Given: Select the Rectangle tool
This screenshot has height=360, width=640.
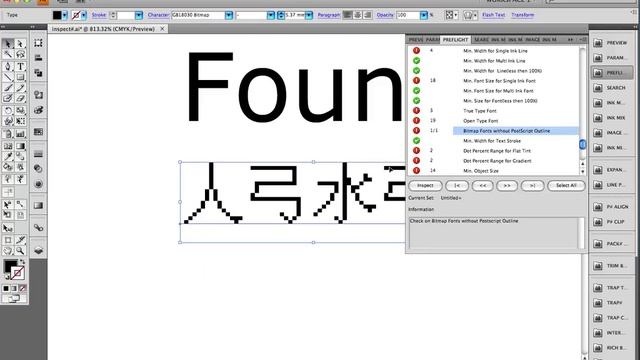Looking at the screenshot, I should (20, 77).
